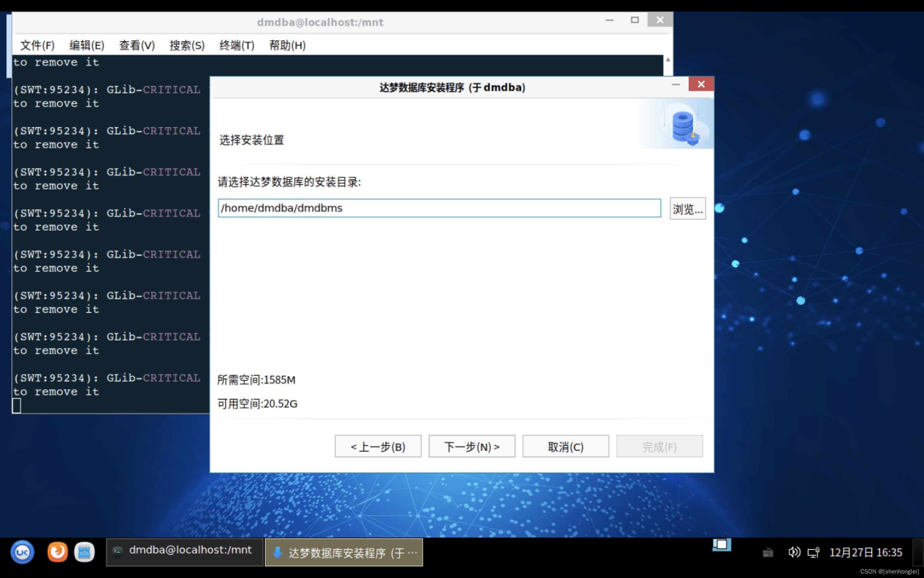Proceed with 下一步(N)> button

pos(472,446)
